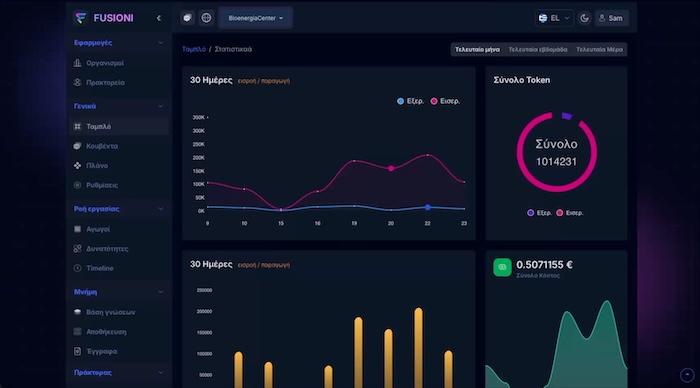This screenshot has width=700, height=388.
Task: Click Στατιστικά breadcrumb text
Action: (233, 49)
